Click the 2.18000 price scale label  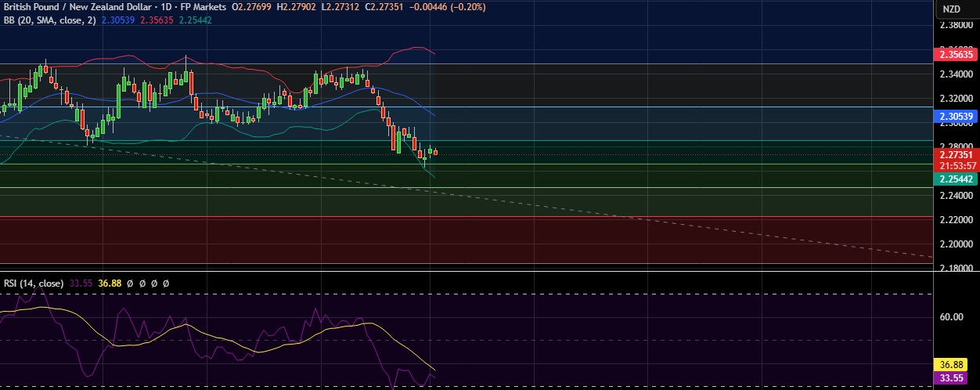(x=957, y=269)
